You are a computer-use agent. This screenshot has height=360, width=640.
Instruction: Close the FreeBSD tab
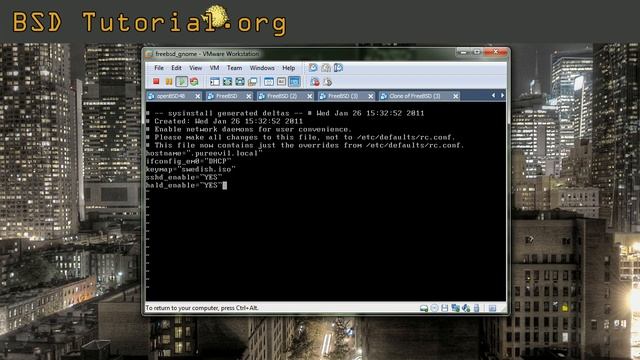(x=249, y=96)
